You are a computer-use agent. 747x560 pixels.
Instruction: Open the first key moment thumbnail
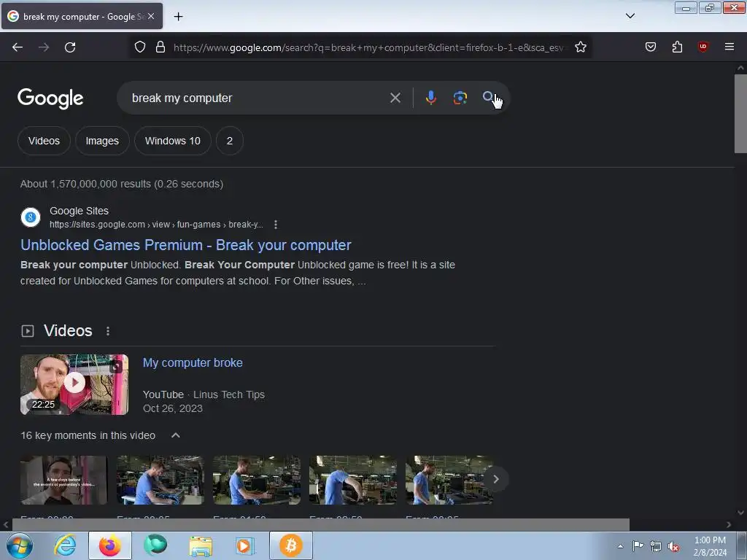pos(64,480)
